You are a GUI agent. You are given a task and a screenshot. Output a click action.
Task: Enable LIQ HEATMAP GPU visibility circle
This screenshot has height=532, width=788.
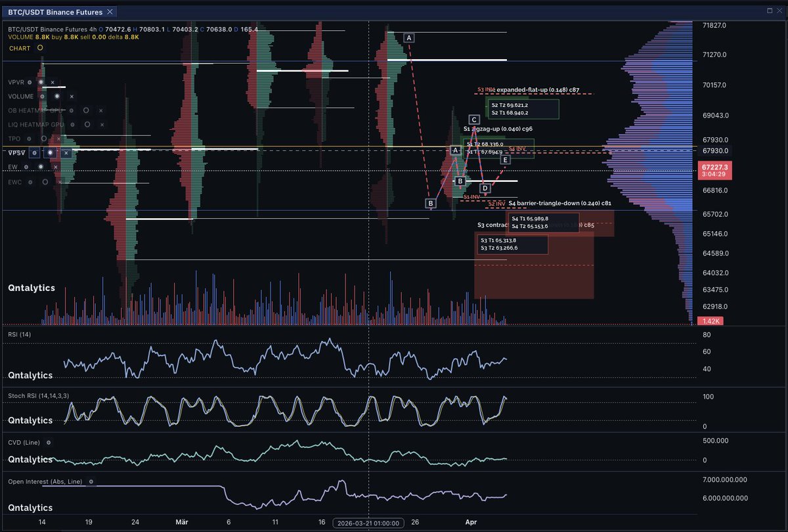[x=87, y=124]
